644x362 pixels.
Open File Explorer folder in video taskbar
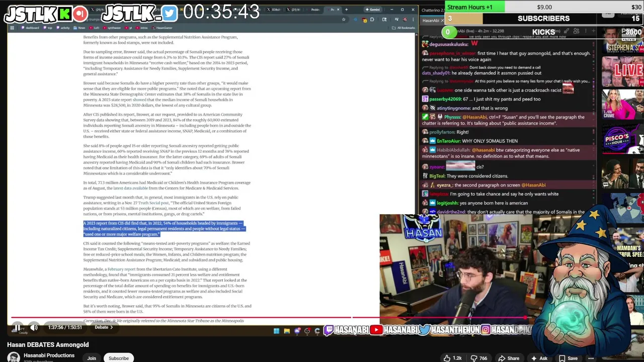(x=286, y=331)
